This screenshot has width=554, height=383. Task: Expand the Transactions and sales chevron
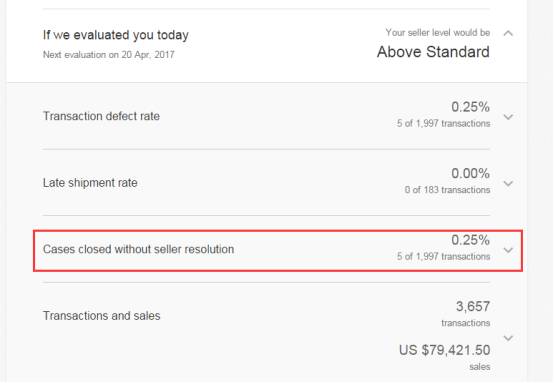click(x=508, y=338)
